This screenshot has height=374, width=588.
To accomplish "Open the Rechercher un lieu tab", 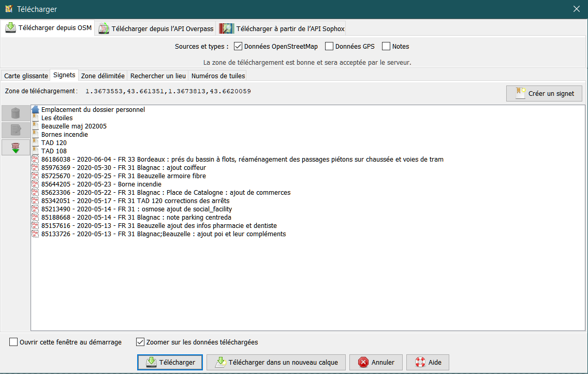I will click(x=158, y=75).
